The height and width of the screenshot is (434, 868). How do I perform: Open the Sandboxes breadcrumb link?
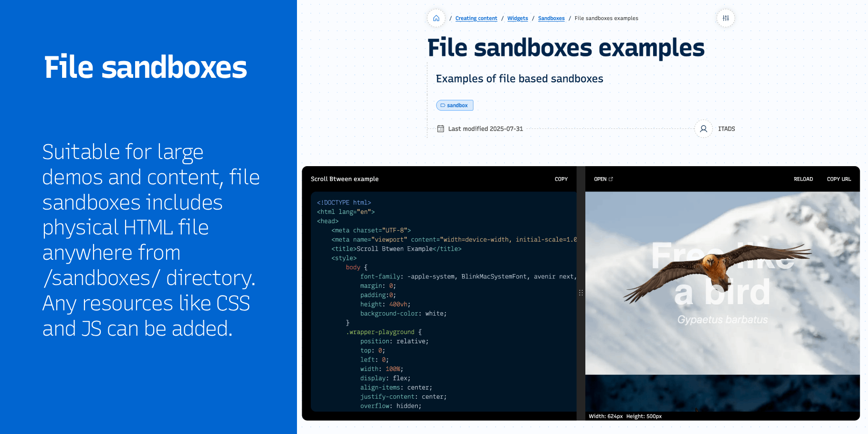(551, 18)
